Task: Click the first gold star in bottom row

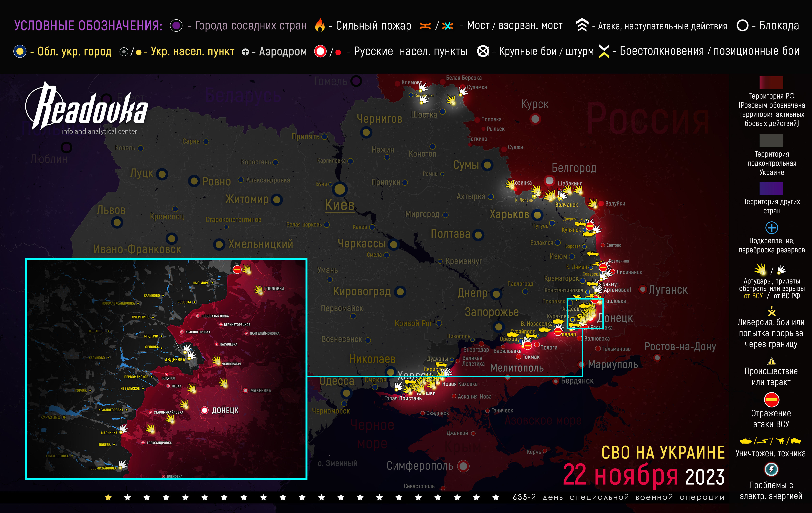Action: pos(108,497)
